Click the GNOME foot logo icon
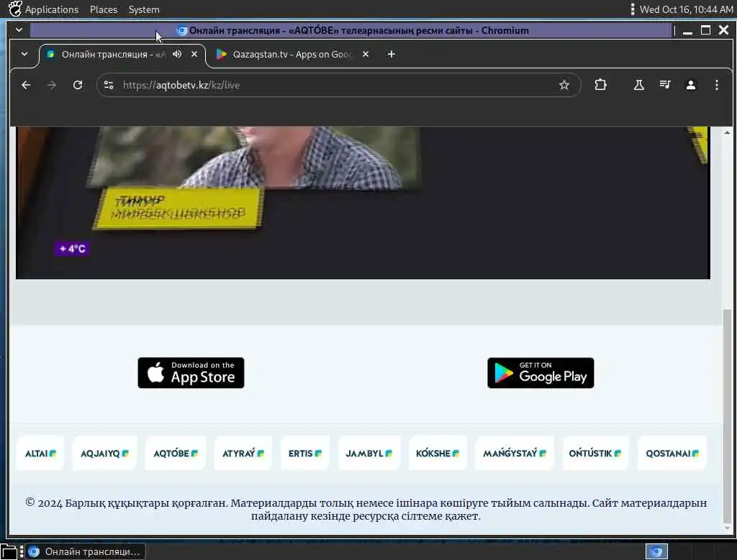 click(15, 9)
